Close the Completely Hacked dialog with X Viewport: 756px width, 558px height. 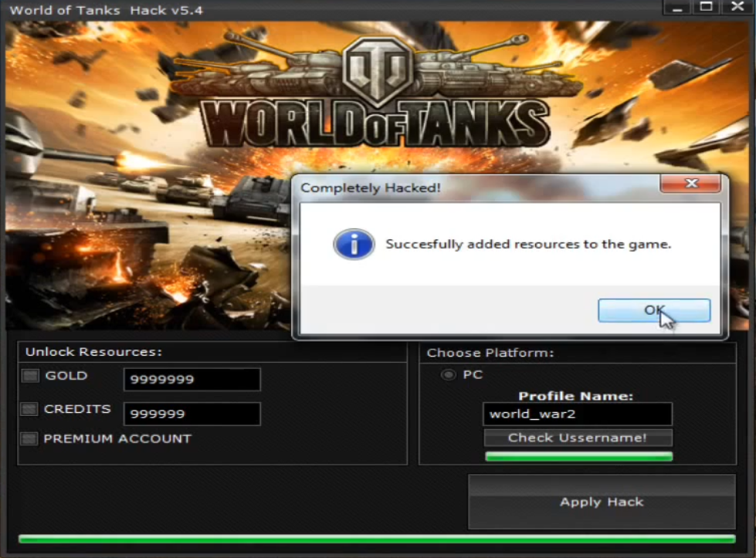[690, 183]
